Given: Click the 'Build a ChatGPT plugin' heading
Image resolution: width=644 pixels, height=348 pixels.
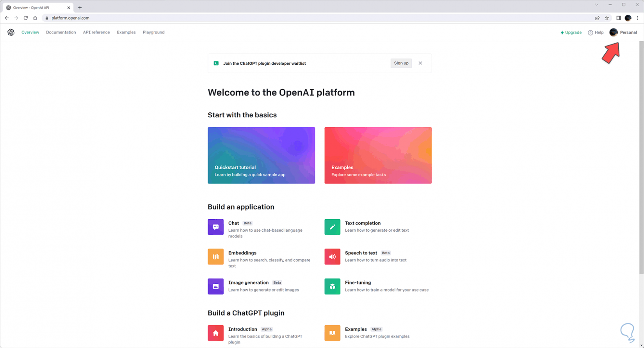Looking at the screenshot, I should pyautogui.click(x=246, y=313).
